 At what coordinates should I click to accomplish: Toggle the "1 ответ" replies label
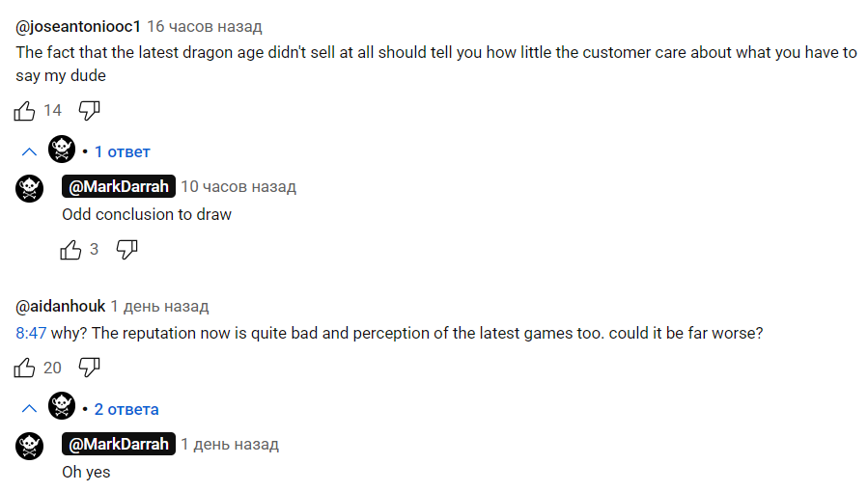[122, 151]
